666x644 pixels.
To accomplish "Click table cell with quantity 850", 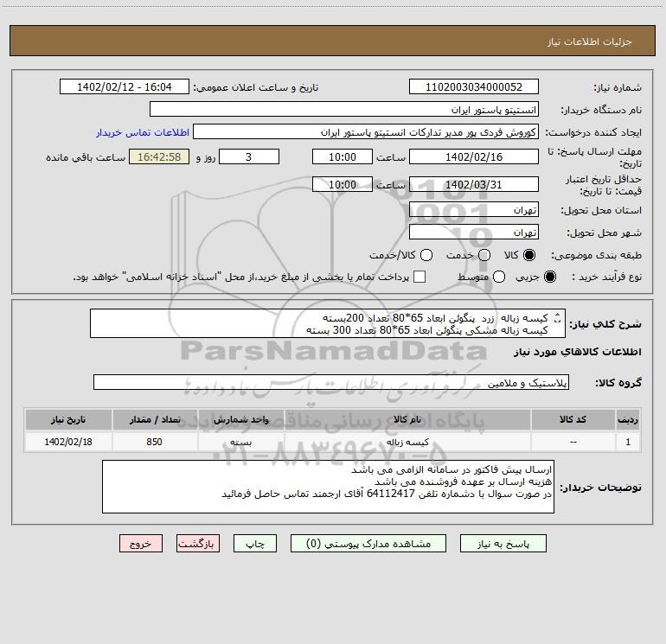I will (155, 442).
